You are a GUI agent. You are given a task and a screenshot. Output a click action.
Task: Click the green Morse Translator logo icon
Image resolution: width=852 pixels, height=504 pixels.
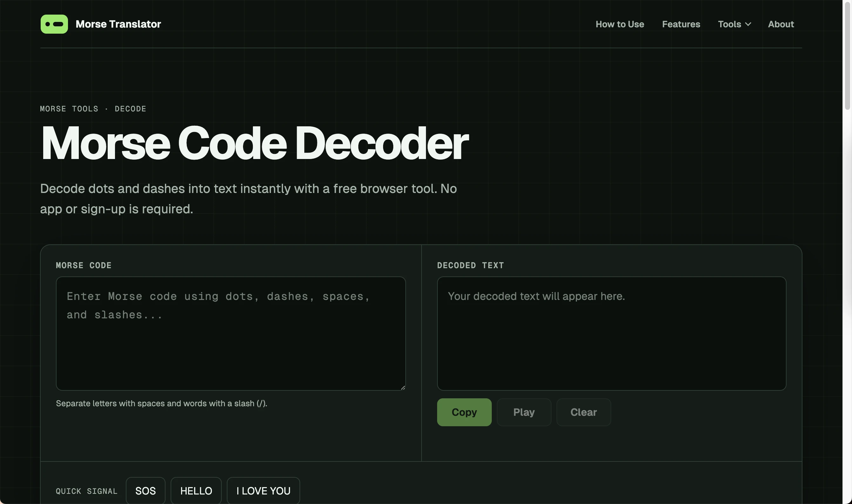pos(54,24)
